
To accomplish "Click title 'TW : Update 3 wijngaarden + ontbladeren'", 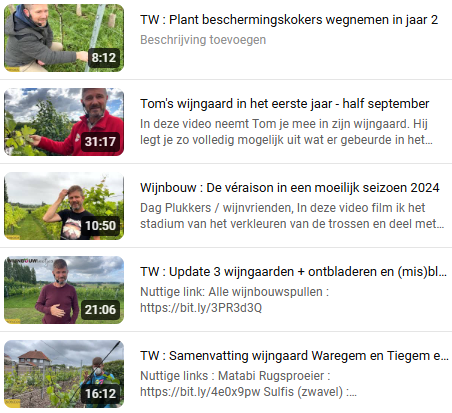I will pyautogui.click(x=293, y=272).
